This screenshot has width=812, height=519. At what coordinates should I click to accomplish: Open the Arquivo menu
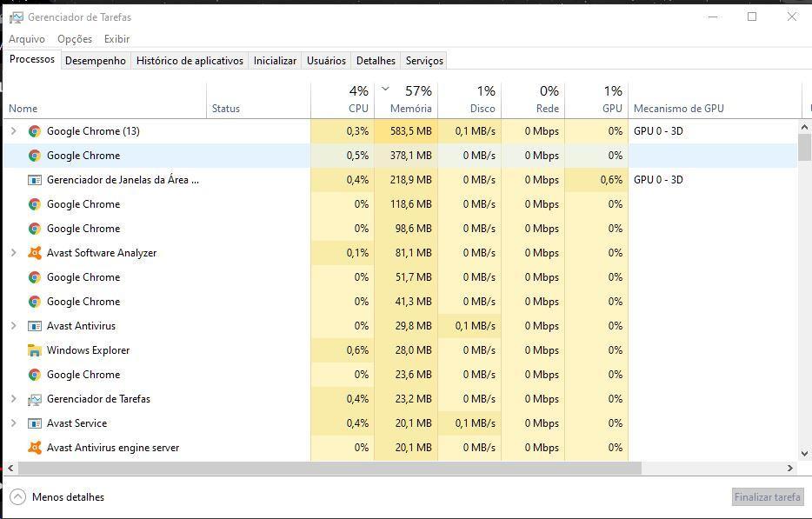[27, 39]
